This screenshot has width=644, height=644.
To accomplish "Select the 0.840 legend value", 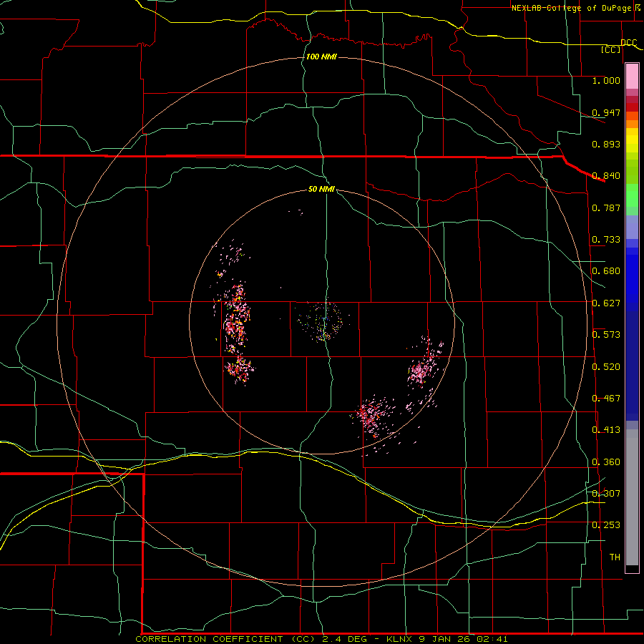I will click(606, 176).
